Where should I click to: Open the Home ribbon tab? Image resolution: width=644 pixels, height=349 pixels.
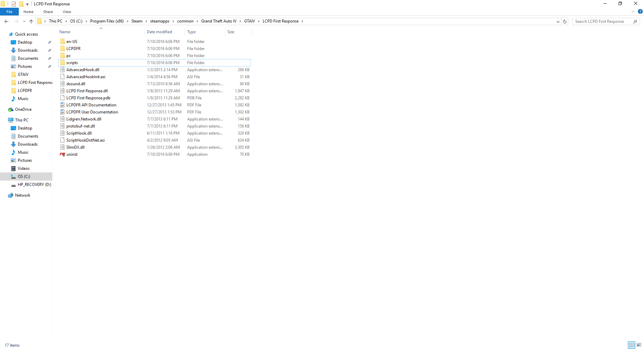[x=29, y=12]
